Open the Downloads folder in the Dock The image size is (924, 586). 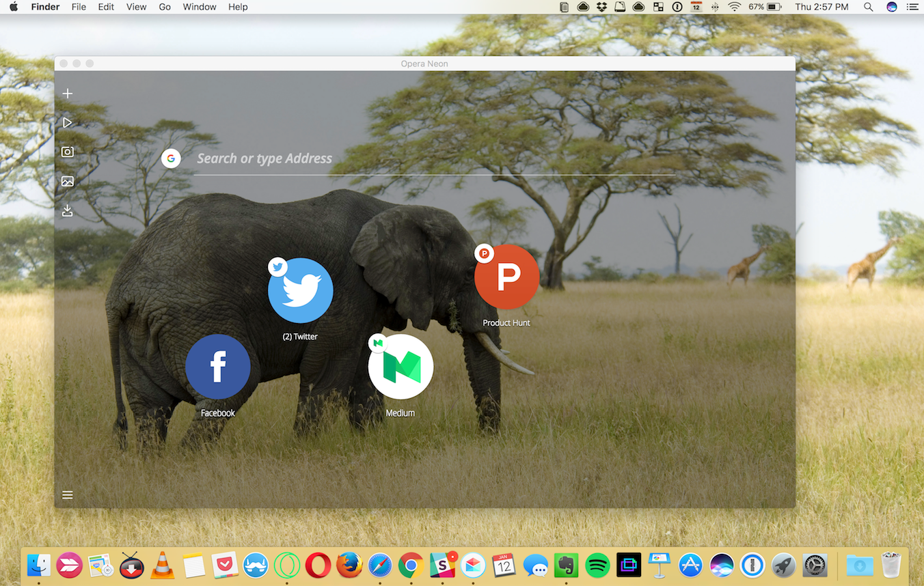(859, 565)
